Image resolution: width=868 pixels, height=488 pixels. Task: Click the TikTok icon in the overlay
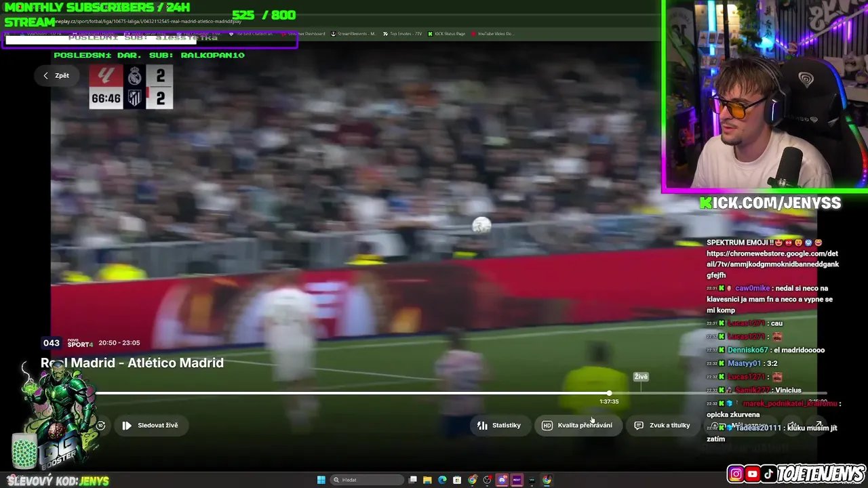768,474
